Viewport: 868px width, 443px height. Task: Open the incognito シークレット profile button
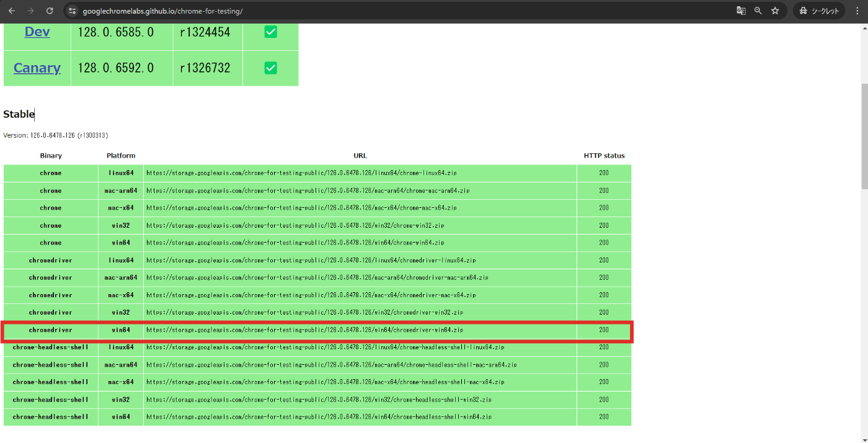pyautogui.click(x=819, y=11)
